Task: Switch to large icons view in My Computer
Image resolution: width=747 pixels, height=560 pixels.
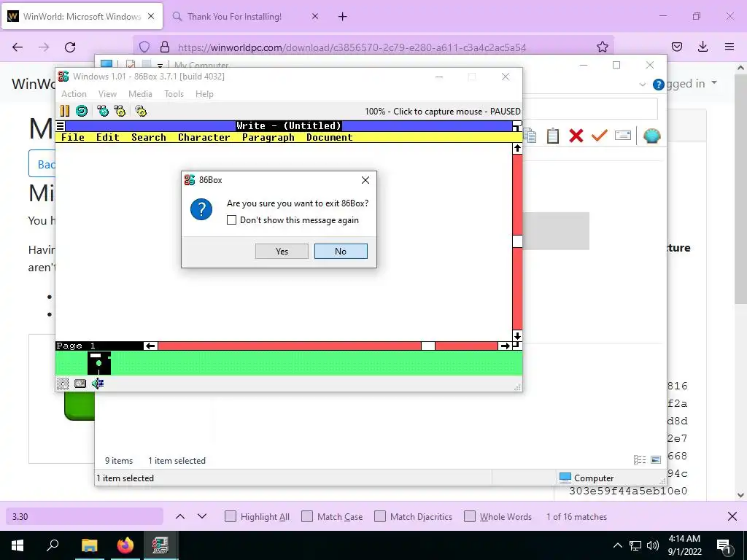Action: [x=656, y=459]
